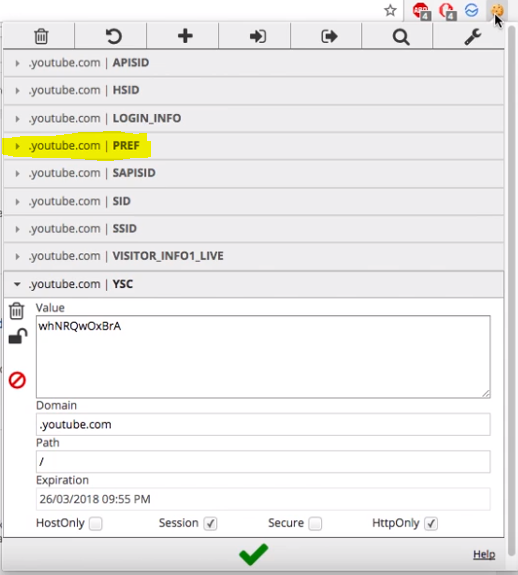
Task: Open options via the wrench icon
Action: 473,37
